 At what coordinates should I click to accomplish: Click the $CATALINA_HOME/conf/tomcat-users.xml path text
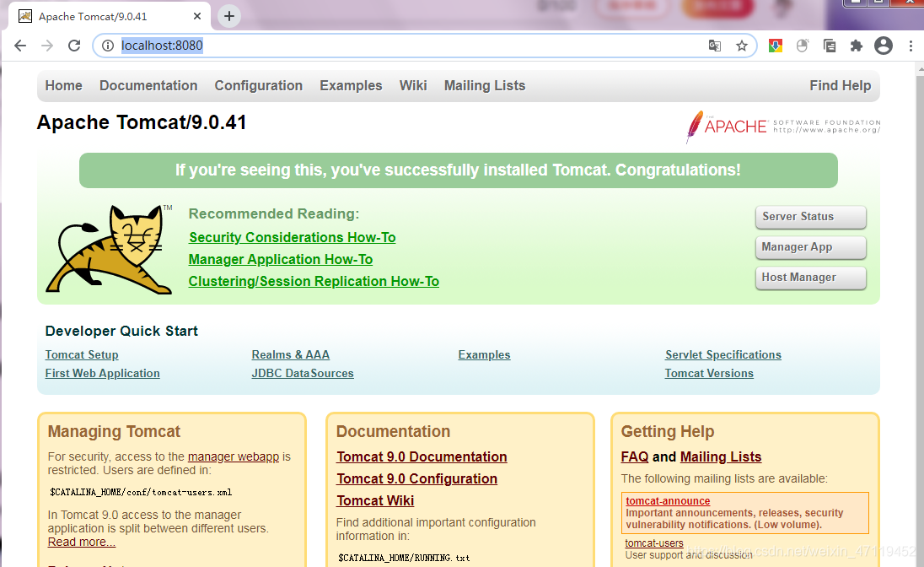141,492
